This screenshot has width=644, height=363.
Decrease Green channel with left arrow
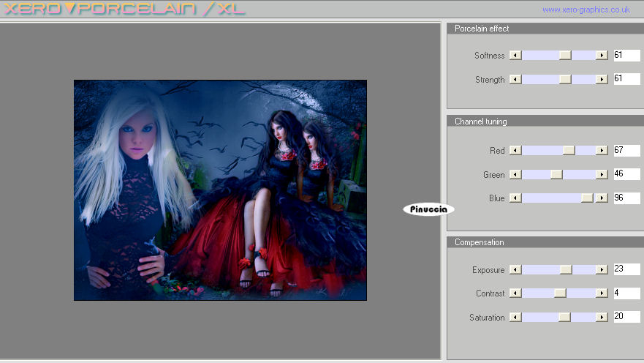(515, 174)
